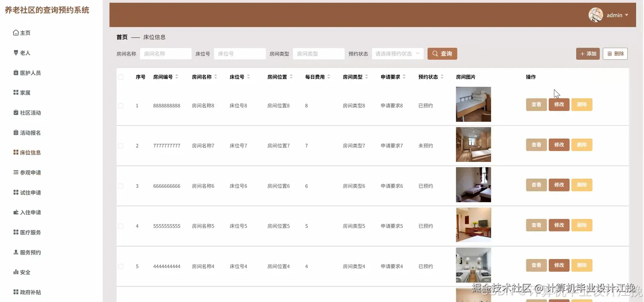This screenshot has height=302, width=644.
Task: Sort by 房间编号 using its sort arrows
Action: (x=177, y=77)
